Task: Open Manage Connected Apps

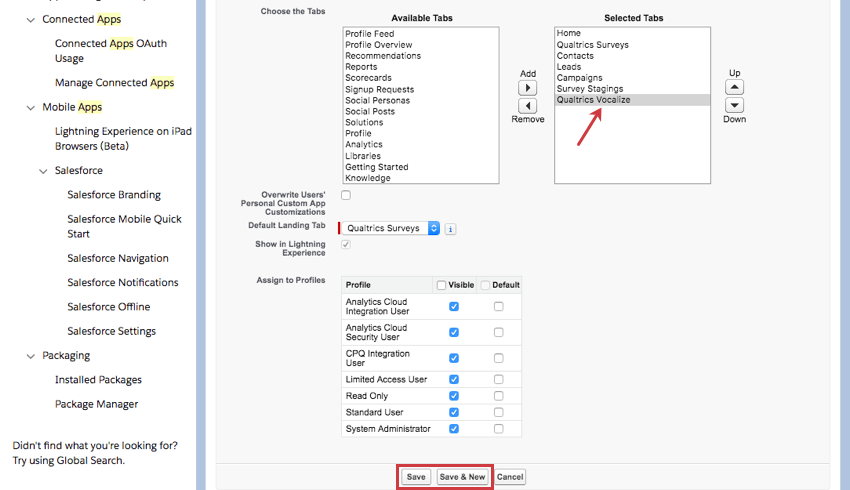Action: [x=114, y=82]
